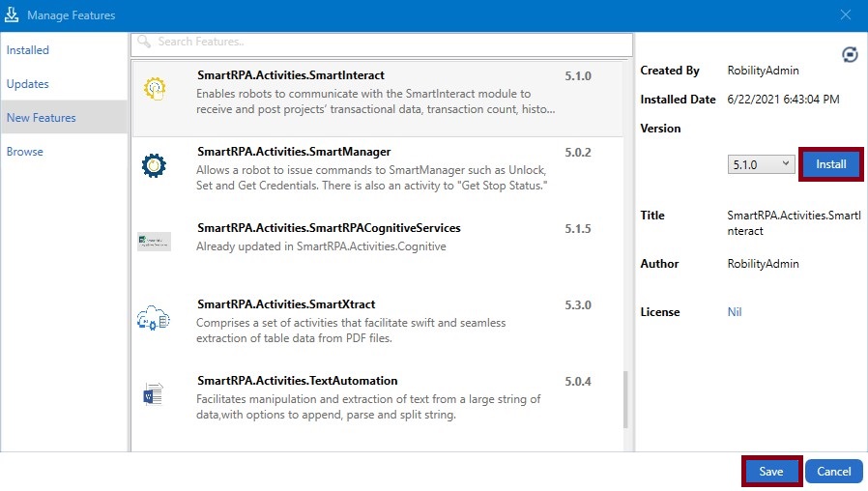
Task: Click the SmartManager gear icon
Action: [154, 165]
